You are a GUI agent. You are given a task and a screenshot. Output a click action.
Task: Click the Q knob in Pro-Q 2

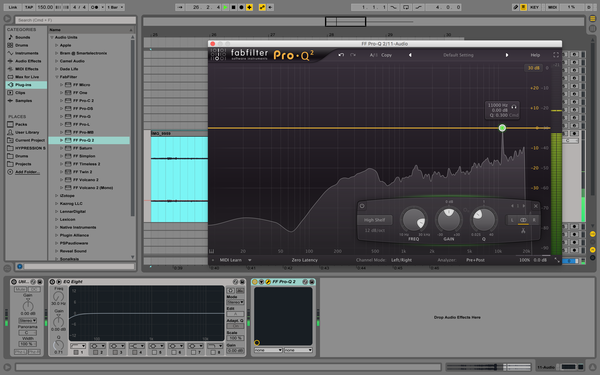click(484, 220)
